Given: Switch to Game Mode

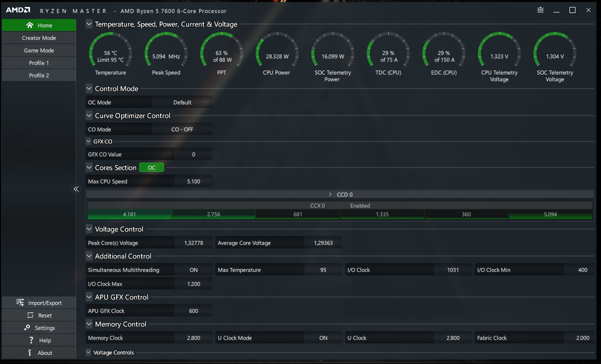Looking at the screenshot, I should coord(39,50).
